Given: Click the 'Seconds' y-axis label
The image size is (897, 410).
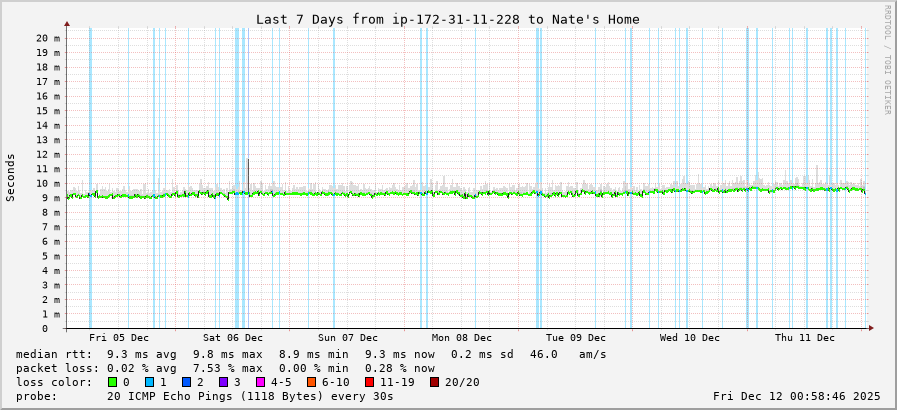Looking at the screenshot, I should tap(11, 177).
